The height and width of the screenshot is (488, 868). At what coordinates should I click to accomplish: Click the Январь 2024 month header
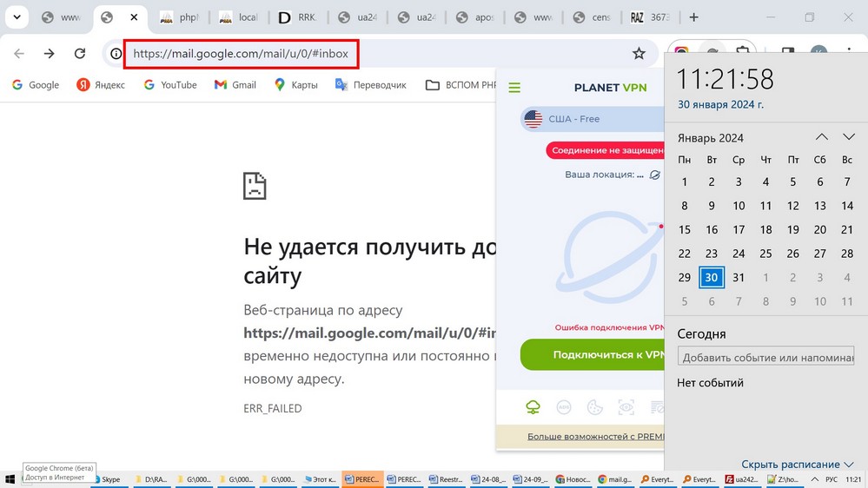[x=710, y=138]
